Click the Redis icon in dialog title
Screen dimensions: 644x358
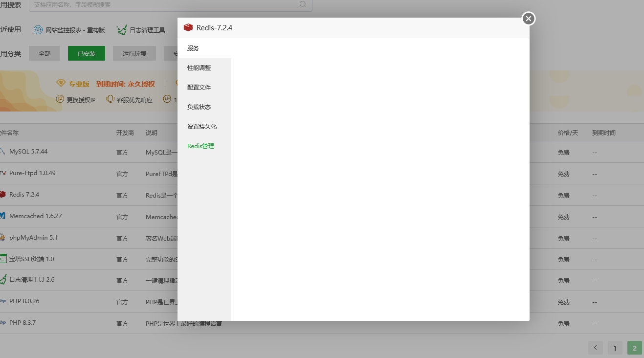pyautogui.click(x=188, y=27)
